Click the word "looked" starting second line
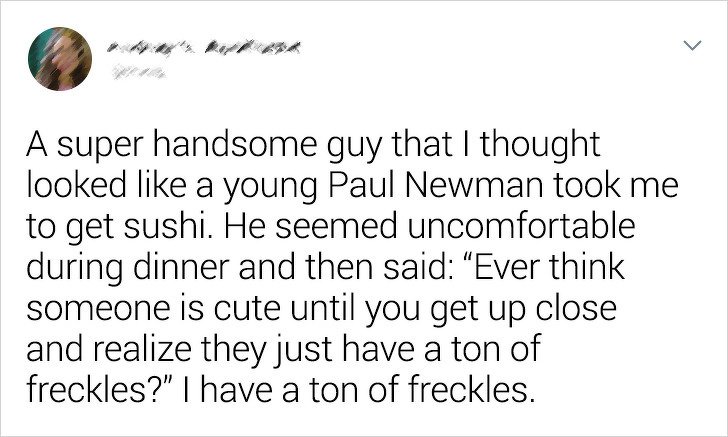Image resolution: width=728 pixels, height=437 pixels. [x=76, y=185]
